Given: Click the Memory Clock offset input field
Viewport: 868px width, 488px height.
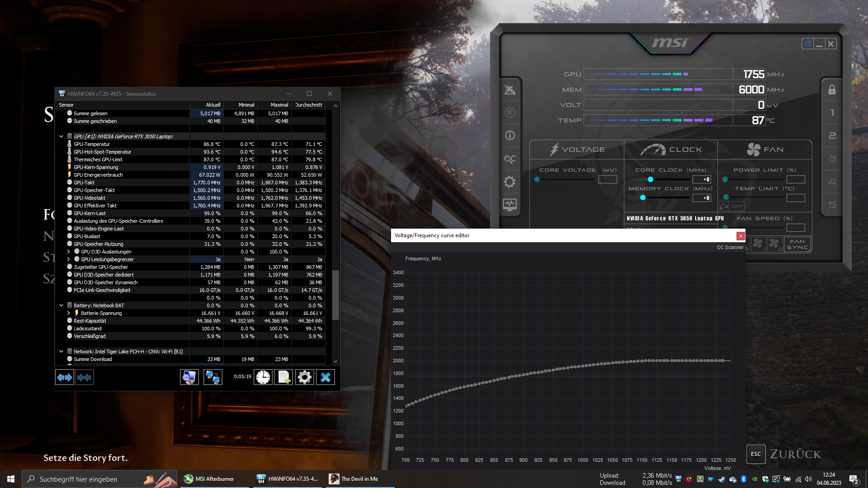Looking at the screenshot, I should (x=702, y=198).
